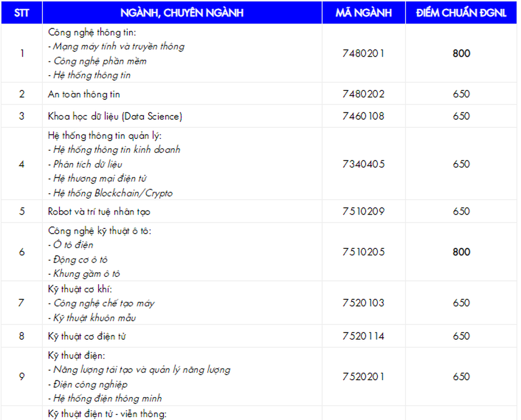Click major code 7520114
This screenshot has height=420, width=521.
tap(364, 336)
